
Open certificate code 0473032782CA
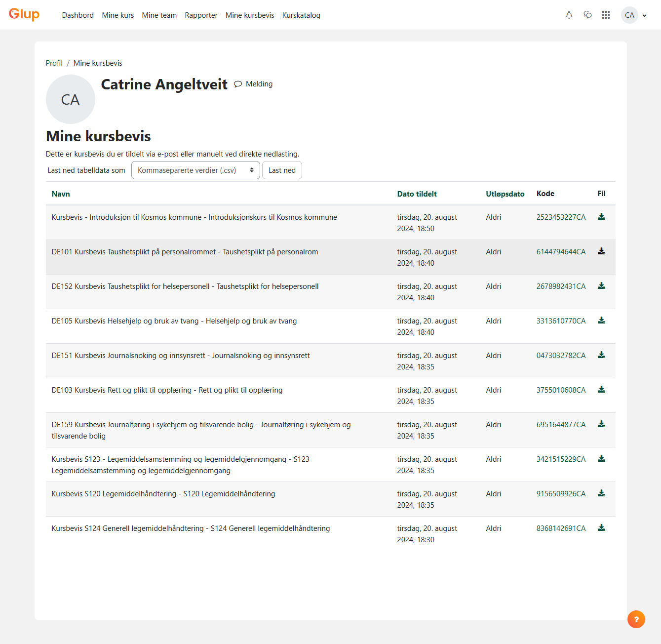coord(561,356)
